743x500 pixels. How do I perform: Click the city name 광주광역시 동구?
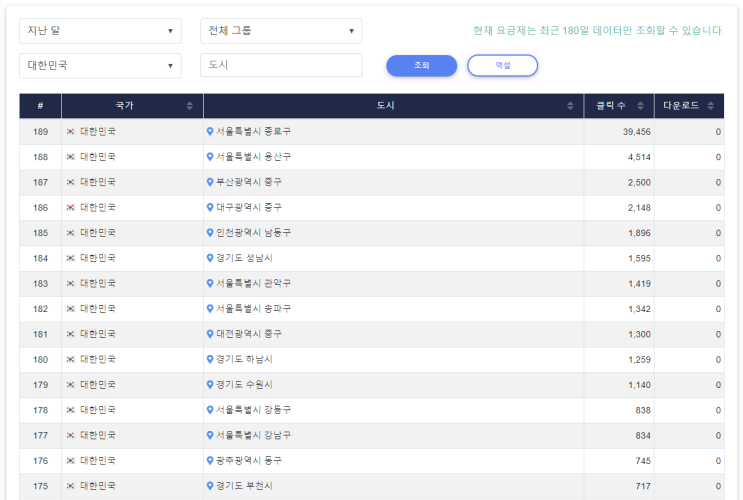(249, 461)
